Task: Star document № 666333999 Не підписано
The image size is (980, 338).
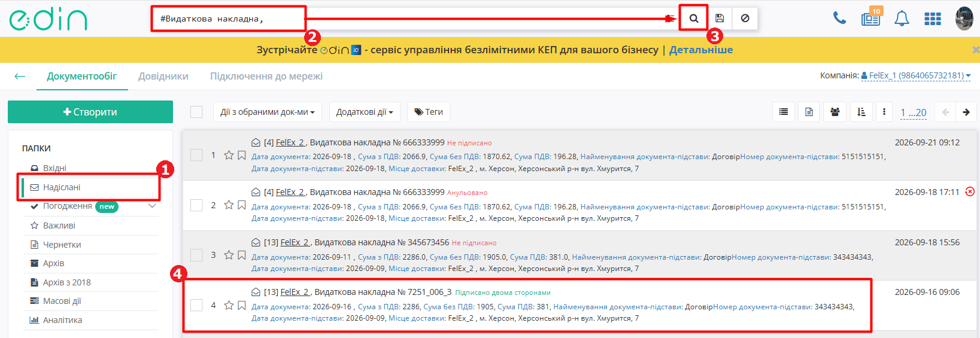Action: coord(229,155)
